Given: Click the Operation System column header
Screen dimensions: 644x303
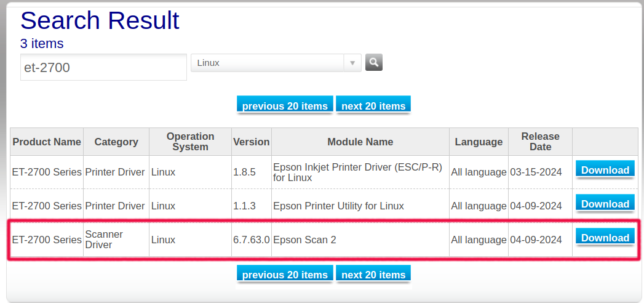Looking at the screenshot, I should pyautogui.click(x=190, y=142).
